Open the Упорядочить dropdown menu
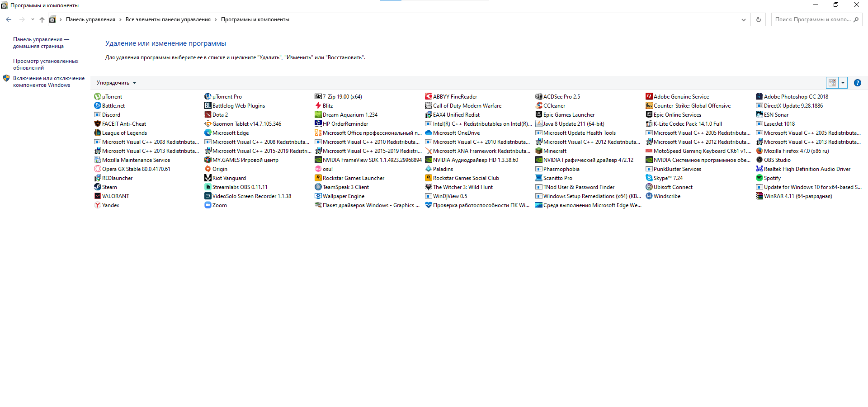 point(116,83)
